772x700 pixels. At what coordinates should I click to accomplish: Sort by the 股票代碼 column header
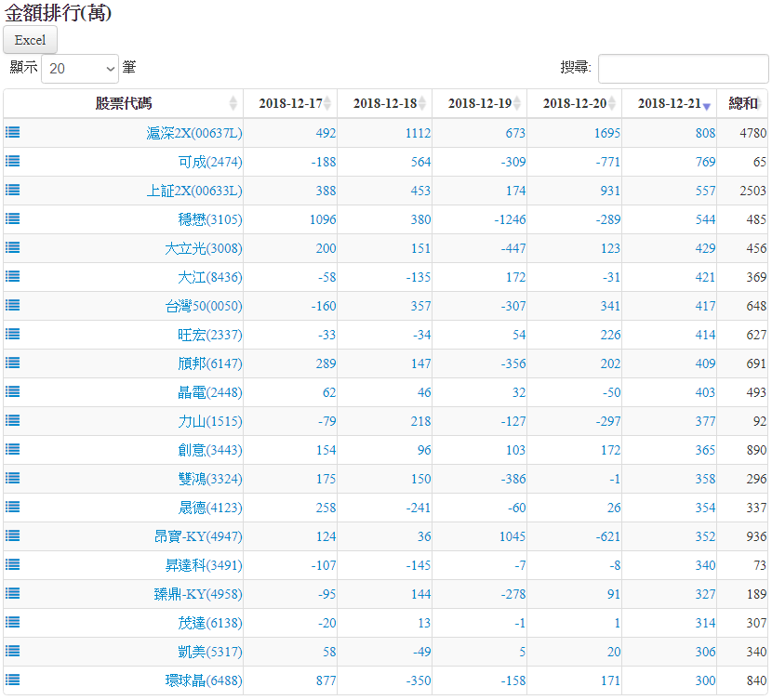[x=124, y=103]
